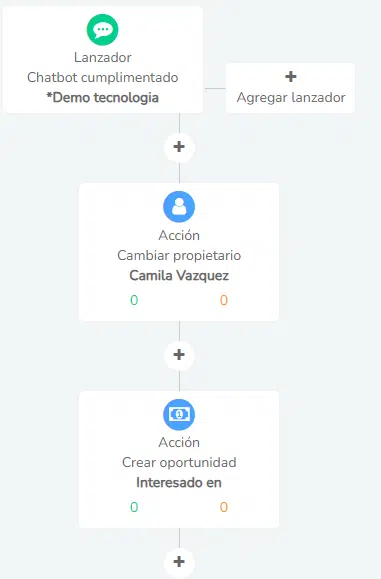Click the blue money bill opportunity icon
The width and height of the screenshot is (381, 579).
pos(179,414)
